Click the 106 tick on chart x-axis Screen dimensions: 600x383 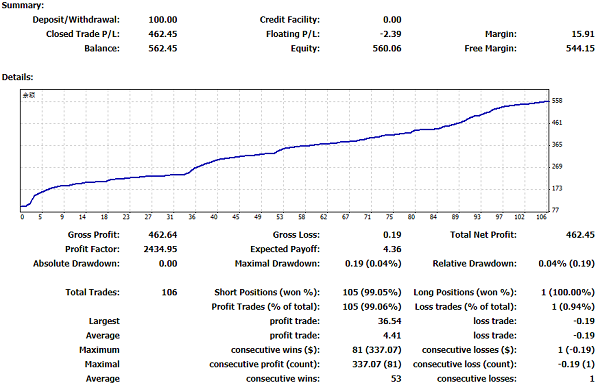click(541, 217)
